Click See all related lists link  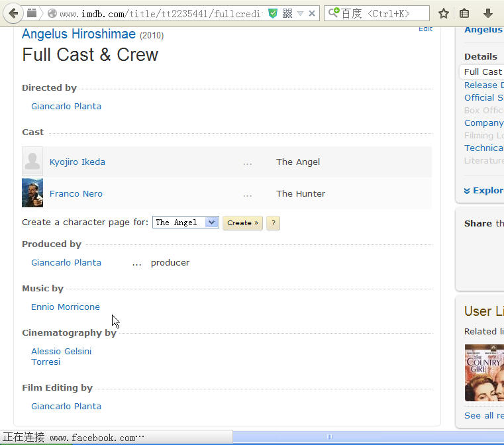483,415
